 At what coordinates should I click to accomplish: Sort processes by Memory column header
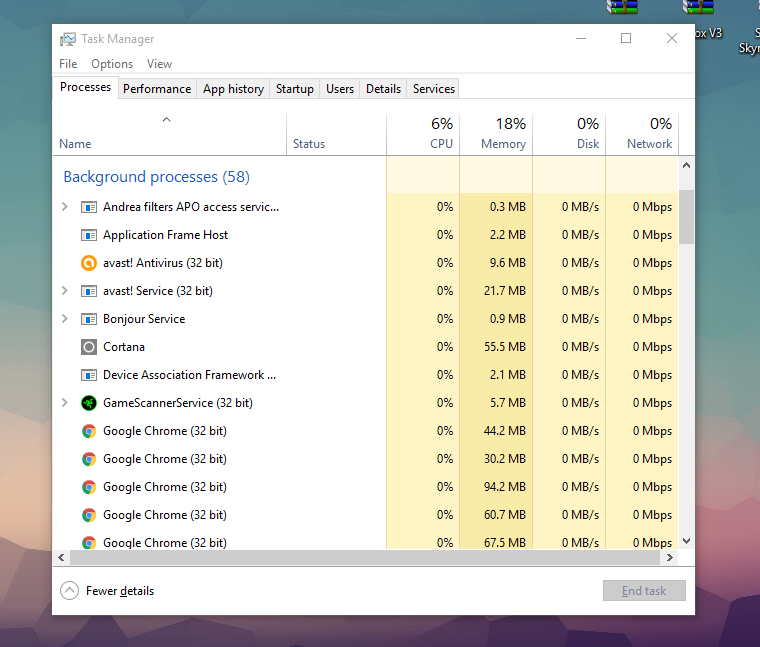pyautogui.click(x=496, y=134)
